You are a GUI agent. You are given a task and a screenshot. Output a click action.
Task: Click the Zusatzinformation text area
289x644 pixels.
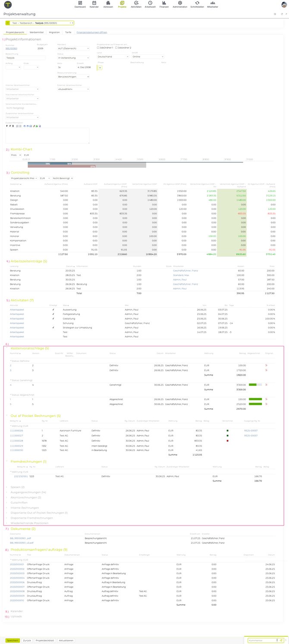tap(47, 136)
